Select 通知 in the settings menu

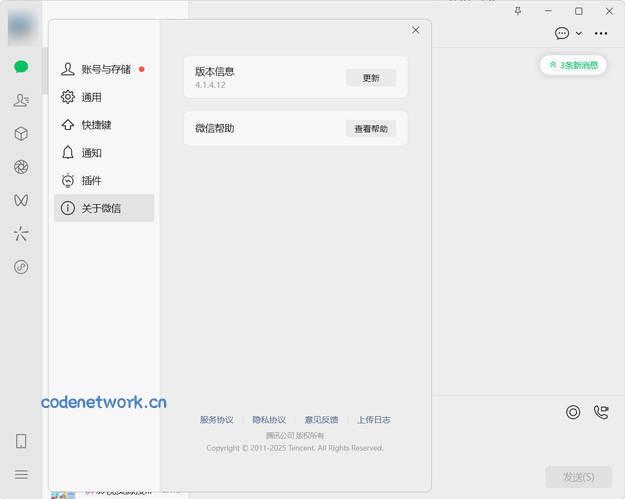point(104,153)
